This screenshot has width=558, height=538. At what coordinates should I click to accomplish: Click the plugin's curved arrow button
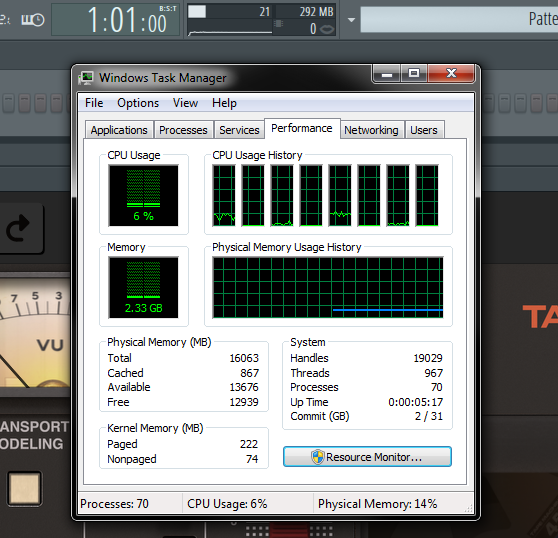pos(19,228)
